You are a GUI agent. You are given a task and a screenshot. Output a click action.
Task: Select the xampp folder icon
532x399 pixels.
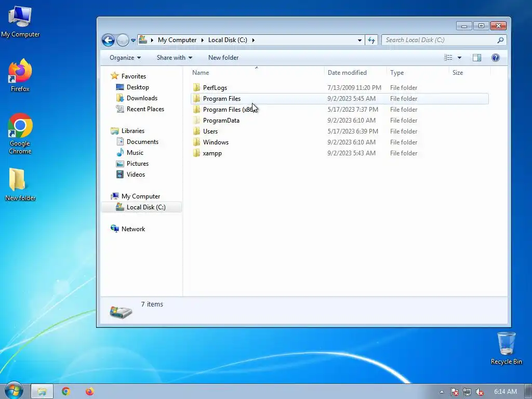pos(196,153)
